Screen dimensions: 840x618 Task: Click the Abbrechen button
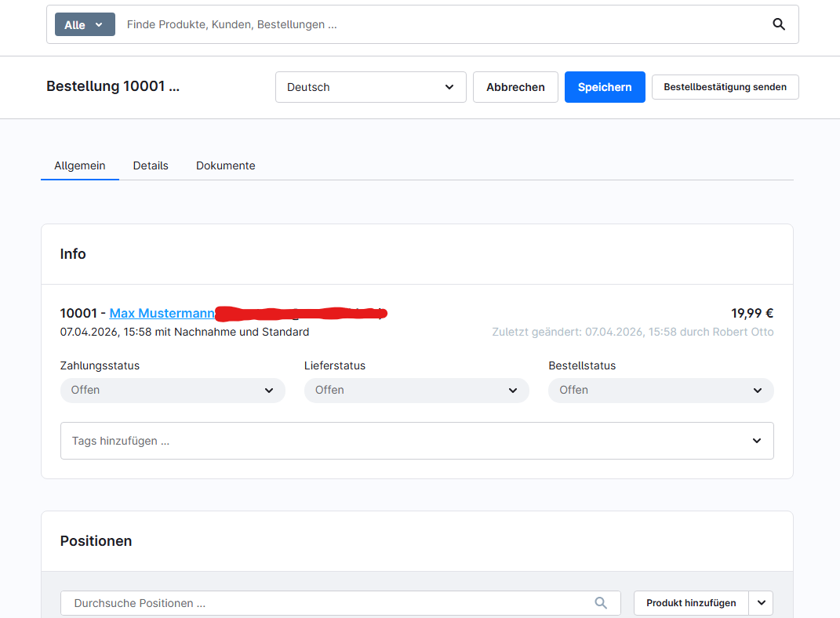coord(515,87)
